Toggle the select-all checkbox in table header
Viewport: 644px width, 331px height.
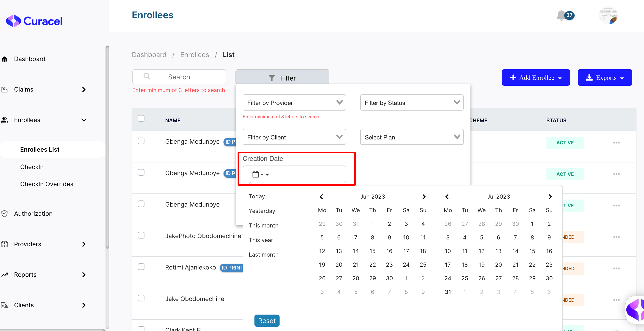point(141,118)
